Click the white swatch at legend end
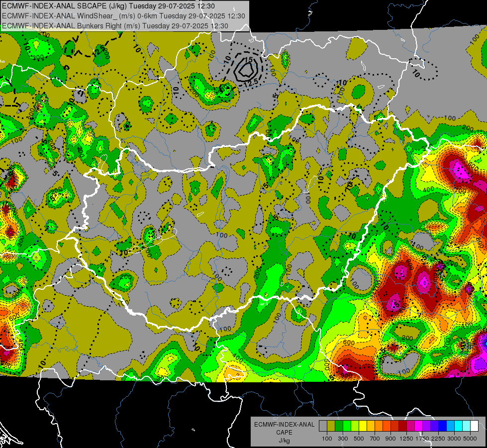Image resolution: width=487 pixels, height=448 pixels. (x=475, y=426)
